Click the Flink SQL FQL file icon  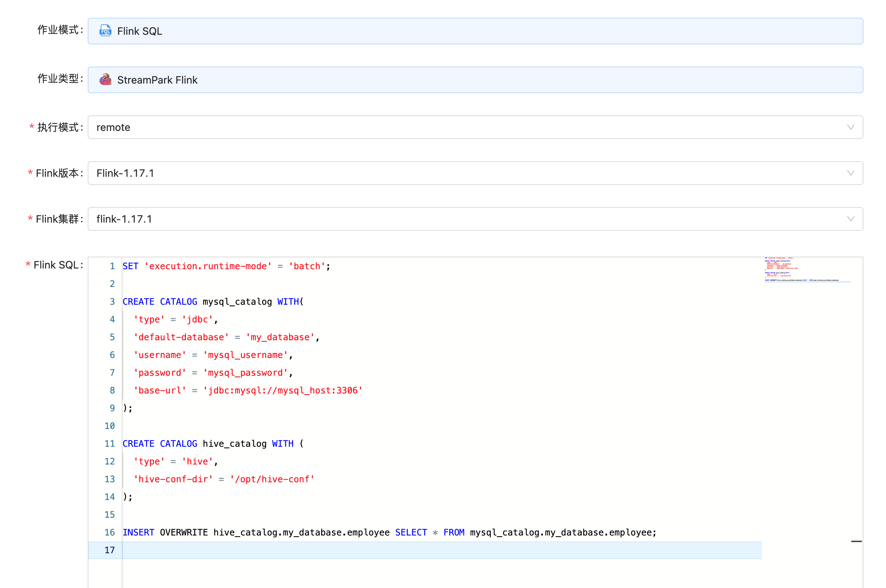click(105, 31)
